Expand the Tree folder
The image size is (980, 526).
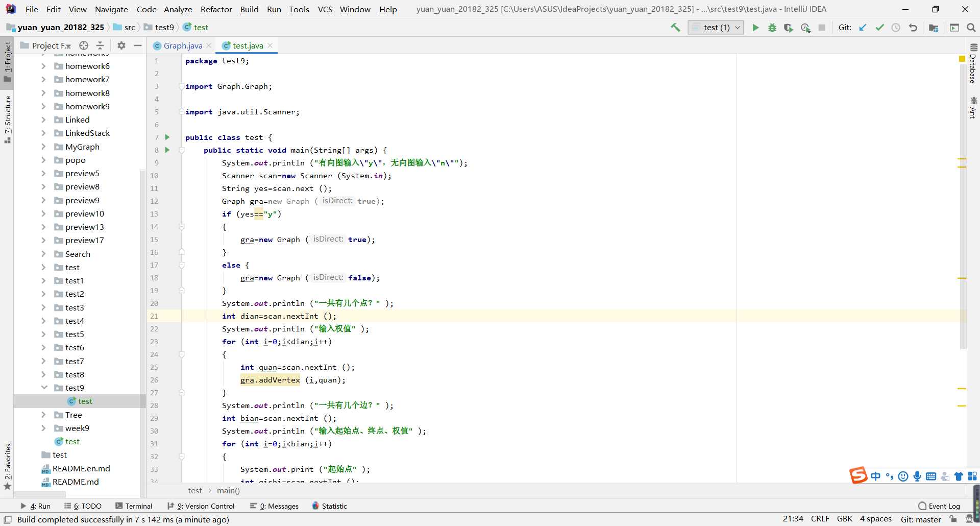click(43, 415)
